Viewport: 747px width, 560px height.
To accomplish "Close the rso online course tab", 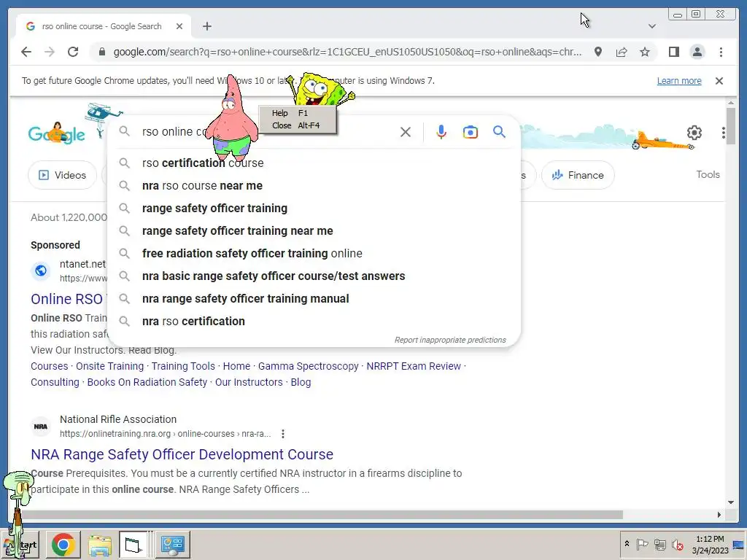I will click(x=179, y=26).
